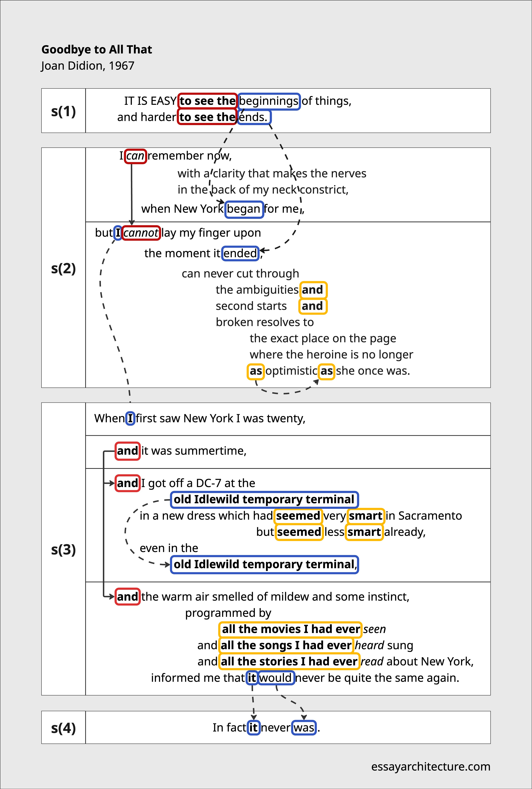532x789 pixels.
Task: Click the blue-boxed word 'ended'
Action: tap(240, 253)
